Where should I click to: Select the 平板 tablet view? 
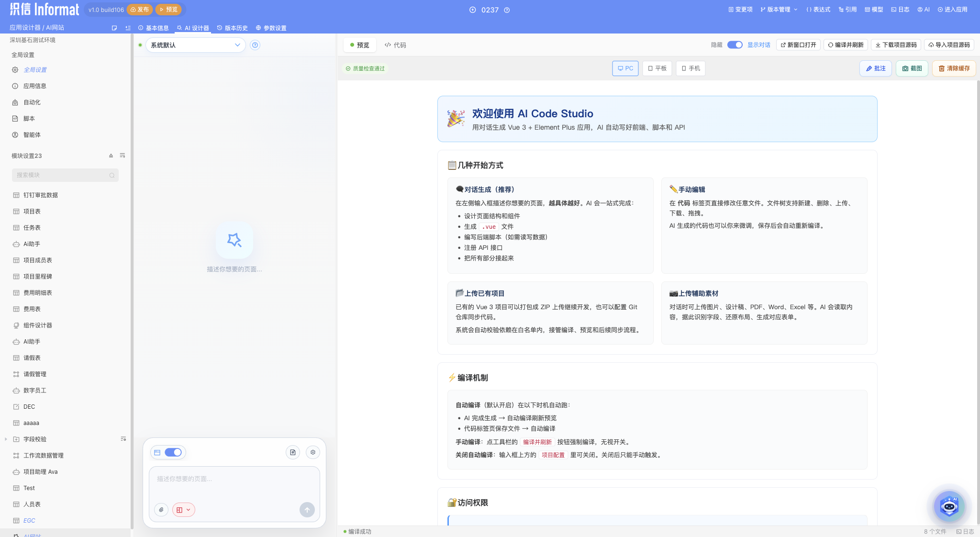(x=657, y=68)
